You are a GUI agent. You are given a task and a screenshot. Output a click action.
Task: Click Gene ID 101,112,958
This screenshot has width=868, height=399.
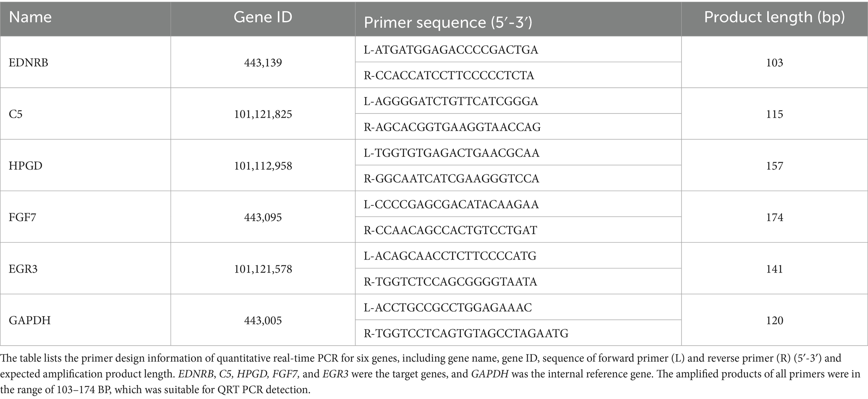click(263, 166)
